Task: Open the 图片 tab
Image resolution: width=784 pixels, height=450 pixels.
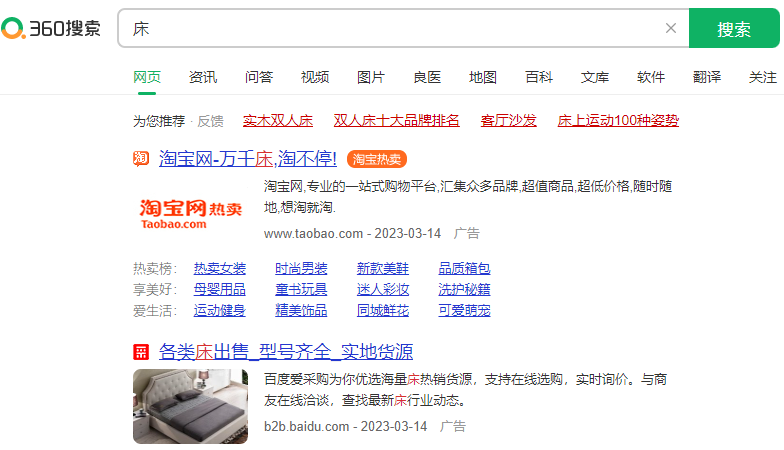Action: tap(371, 77)
